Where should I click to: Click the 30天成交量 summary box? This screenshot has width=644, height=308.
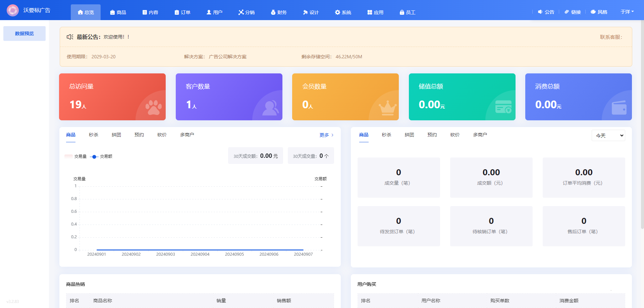pyautogui.click(x=311, y=156)
